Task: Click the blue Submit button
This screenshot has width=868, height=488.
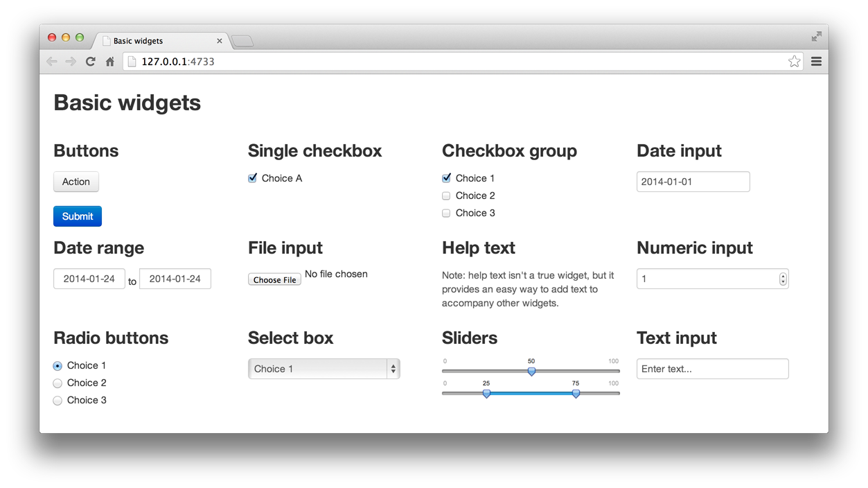Action: [78, 216]
